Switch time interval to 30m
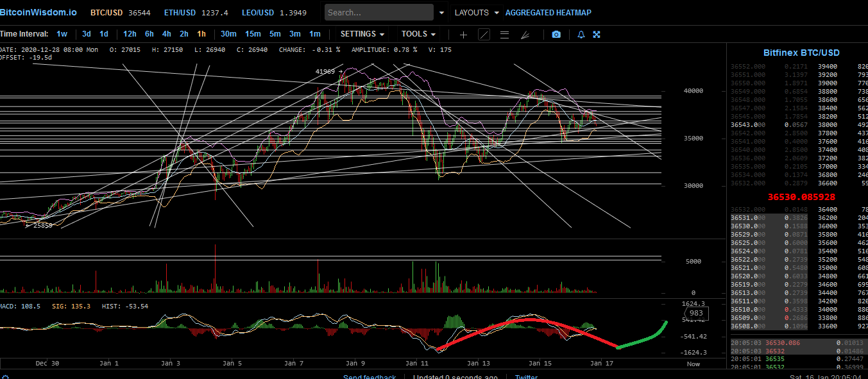 [228, 34]
